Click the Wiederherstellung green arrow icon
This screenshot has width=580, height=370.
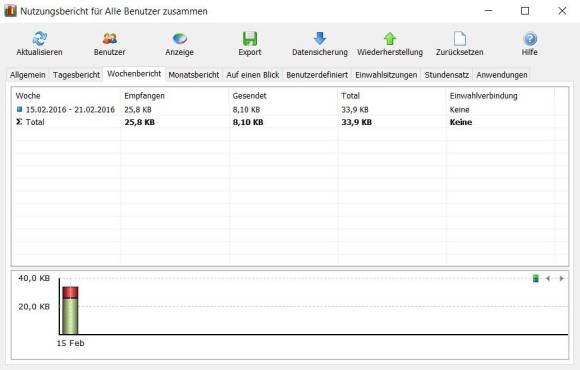(x=390, y=38)
